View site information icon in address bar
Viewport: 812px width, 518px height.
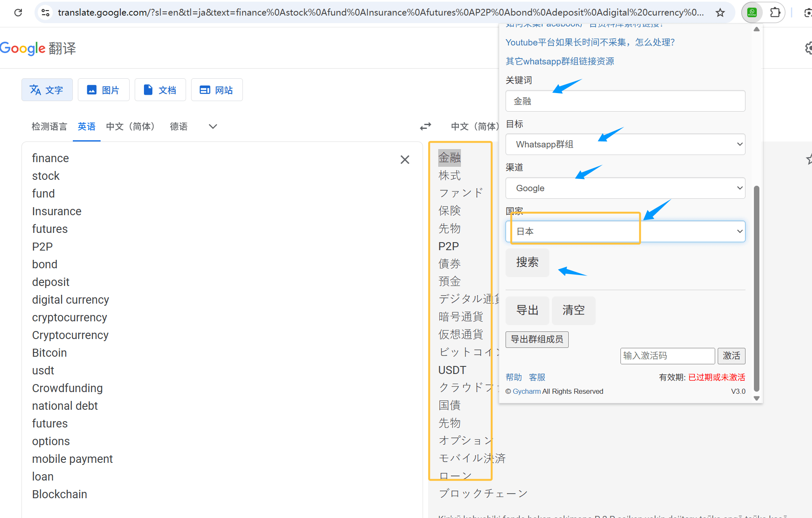click(45, 13)
